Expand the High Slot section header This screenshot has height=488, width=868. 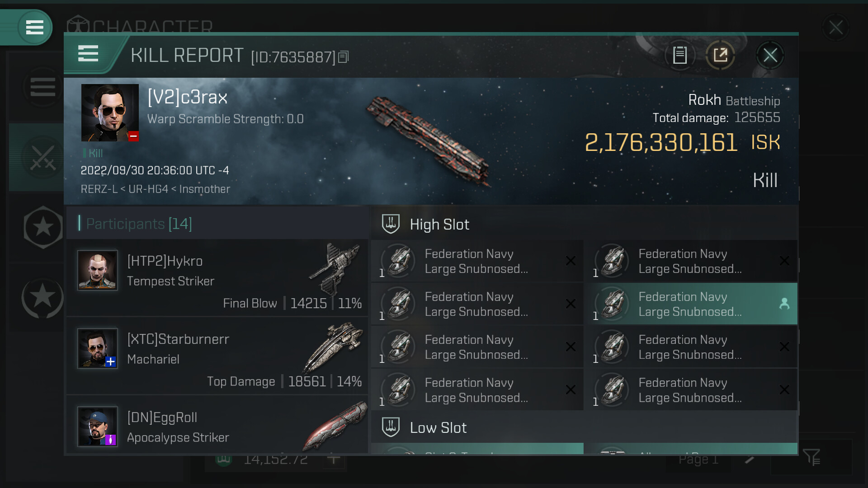click(x=439, y=225)
